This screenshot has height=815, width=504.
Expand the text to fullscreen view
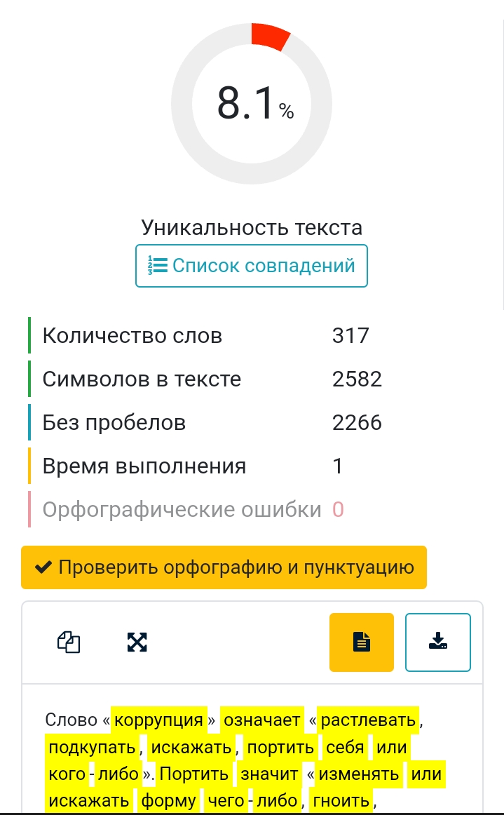[137, 642]
